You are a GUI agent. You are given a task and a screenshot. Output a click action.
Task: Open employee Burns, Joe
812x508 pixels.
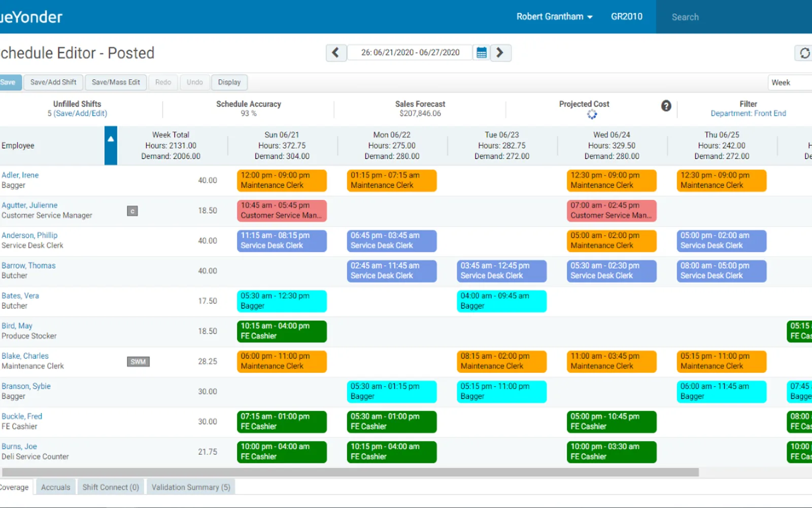coord(19,447)
